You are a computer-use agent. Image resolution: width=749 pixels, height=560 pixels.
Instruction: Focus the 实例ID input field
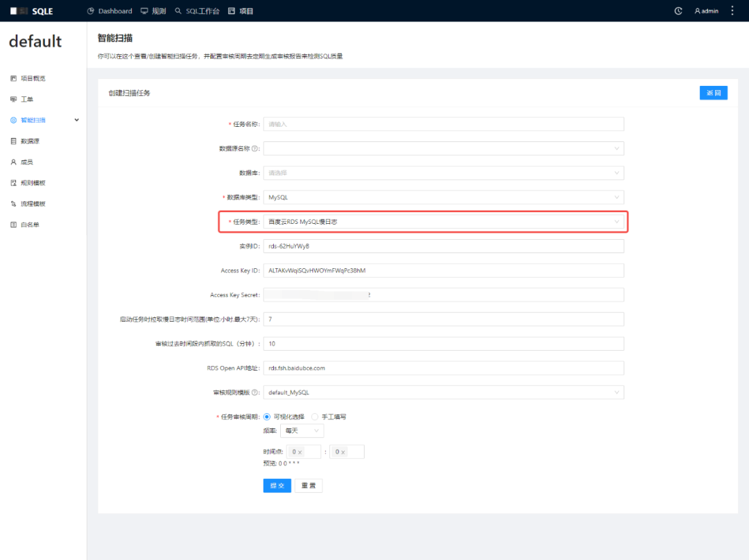pyautogui.click(x=443, y=246)
